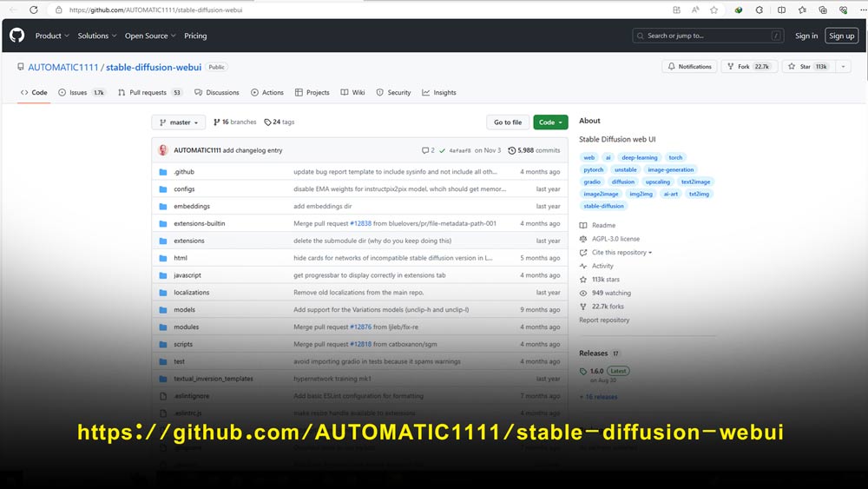Image resolution: width=868 pixels, height=489 pixels.
Task: Open the .github folder
Action: coord(184,172)
